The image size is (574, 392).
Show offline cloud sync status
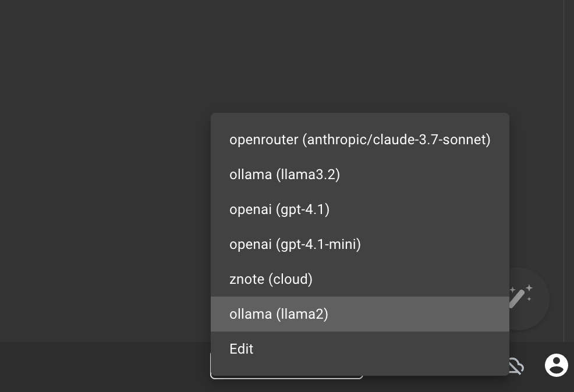pos(515,366)
